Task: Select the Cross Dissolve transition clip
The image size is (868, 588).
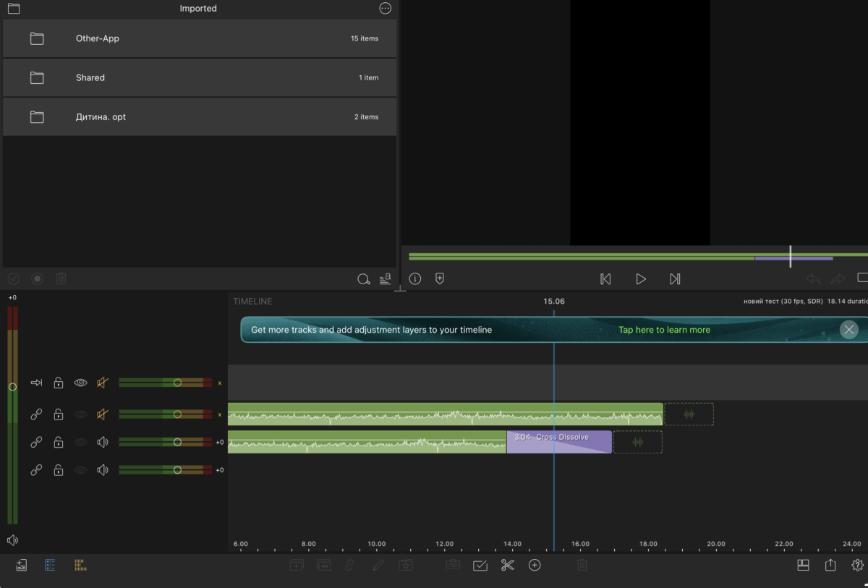Action: [559, 442]
